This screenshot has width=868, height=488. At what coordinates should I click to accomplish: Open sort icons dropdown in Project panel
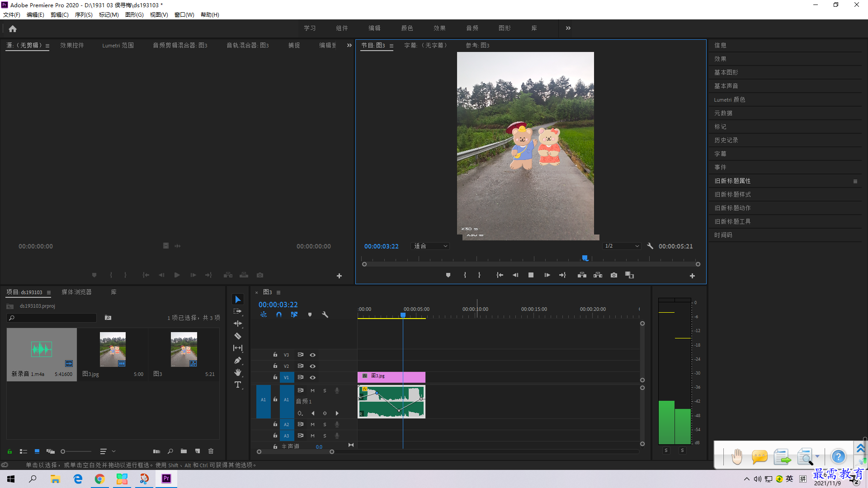tap(107, 451)
